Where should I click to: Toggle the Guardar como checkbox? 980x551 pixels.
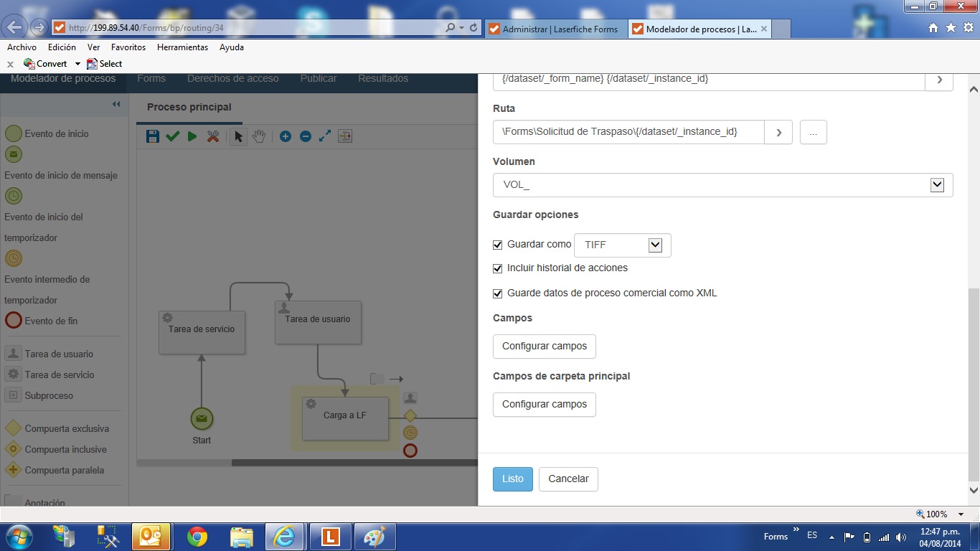point(498,245)
